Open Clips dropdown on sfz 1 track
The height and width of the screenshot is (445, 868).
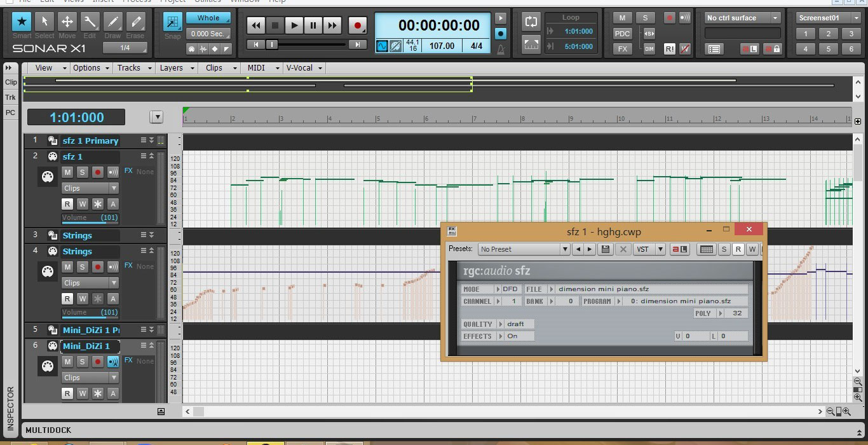tap(90, 188)
